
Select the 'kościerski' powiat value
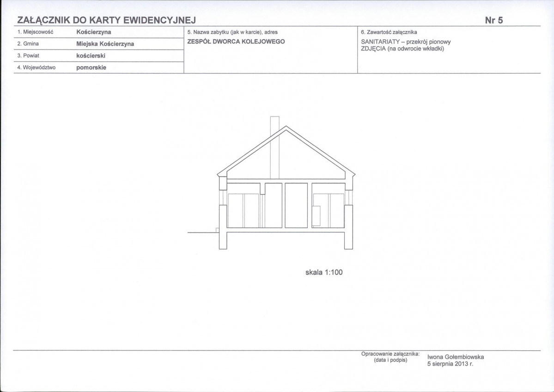[91, 55]
